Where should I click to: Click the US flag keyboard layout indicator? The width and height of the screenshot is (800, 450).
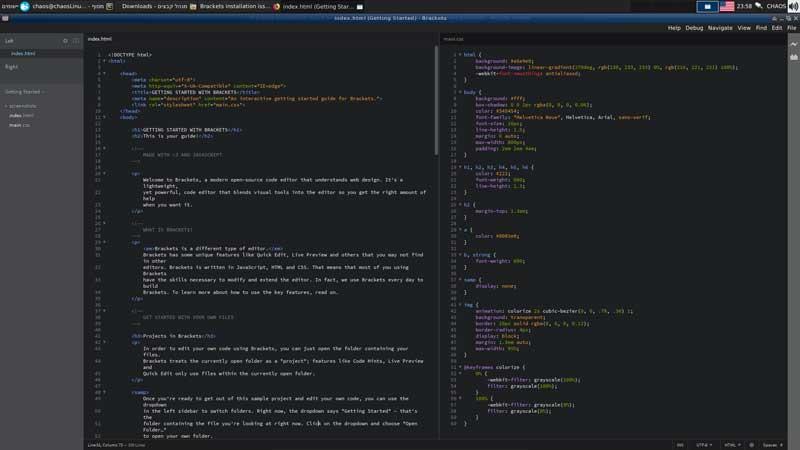pos(727,6)
